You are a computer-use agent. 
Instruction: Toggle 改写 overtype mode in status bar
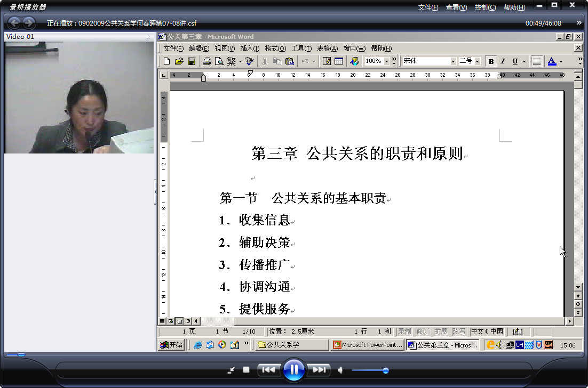point(459,332)
